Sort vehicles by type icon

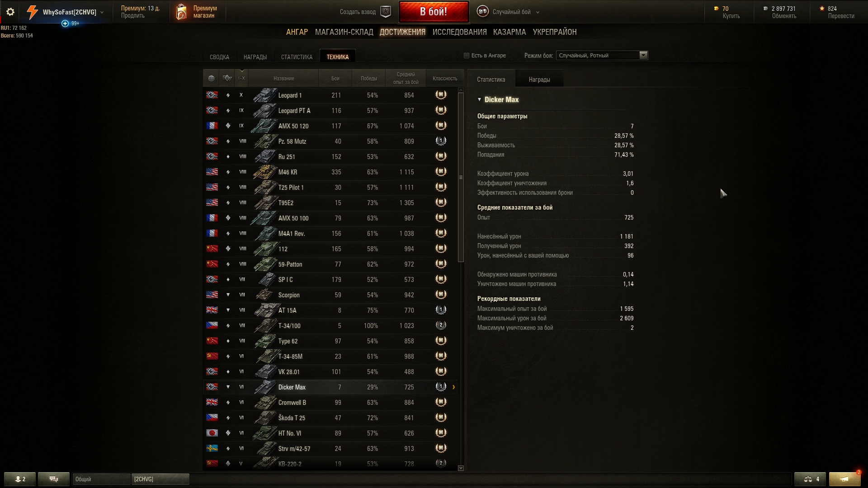pyautogui.click(x=227, y=78)
